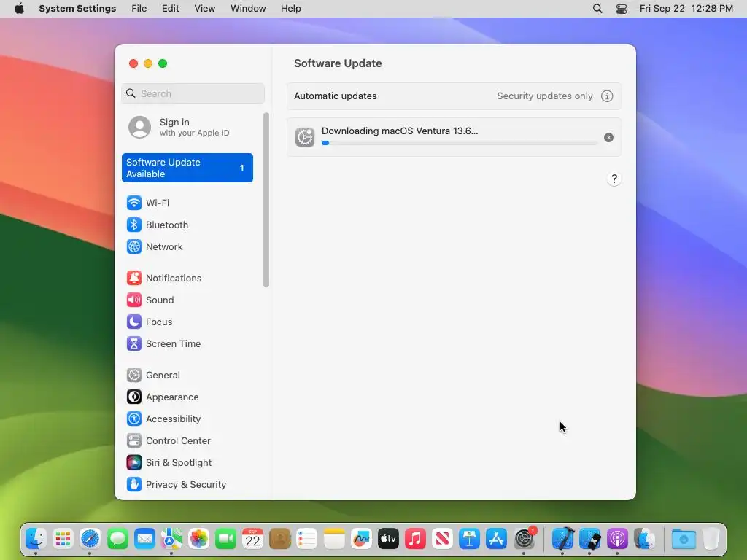The width and height of the screenshot is (747, 560).
Task: Select Software Update Available in sidebar
Action: click(x=187, y=168)
